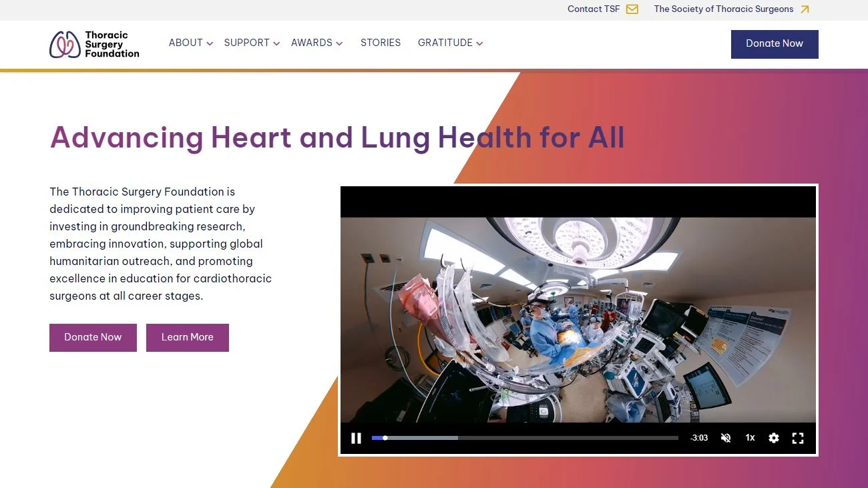Expand the Awards menu chevron

339,43
